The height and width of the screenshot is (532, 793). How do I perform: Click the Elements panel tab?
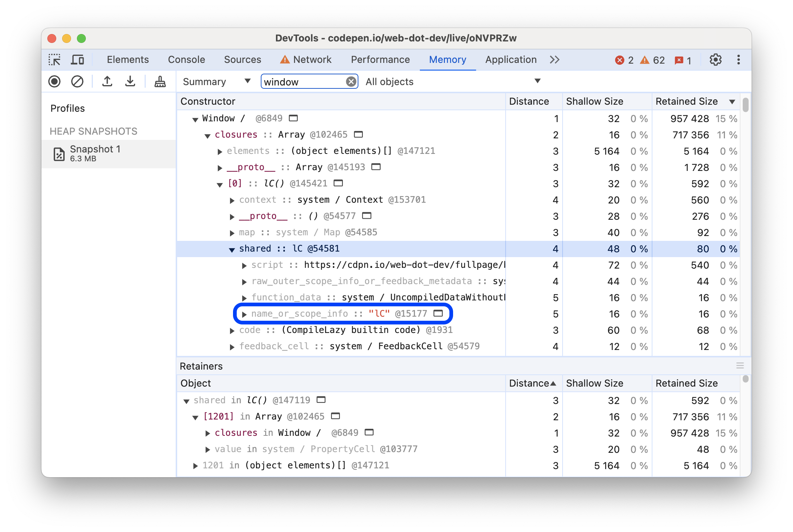point(126,59)
